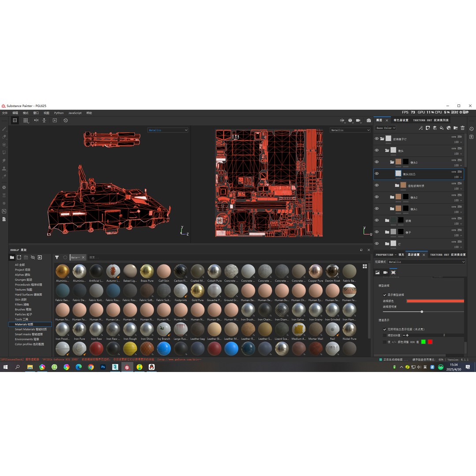
Task: Click the add paint effect wand icon in layers
Action: (421, 128)
